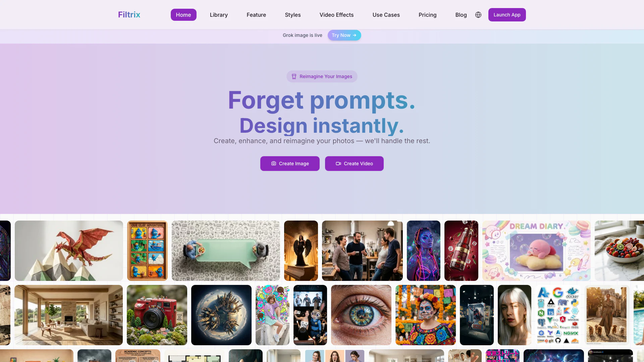This screenshot has height=362, width=644.
Task: Open the origami dragon thumbnail
Action: (x=69, y=251)
